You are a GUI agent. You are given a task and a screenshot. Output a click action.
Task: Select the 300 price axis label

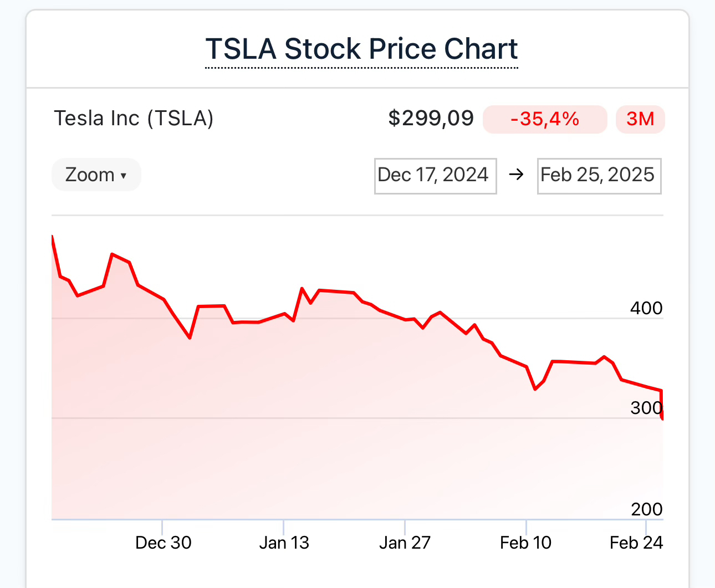[x=646, y=408]
